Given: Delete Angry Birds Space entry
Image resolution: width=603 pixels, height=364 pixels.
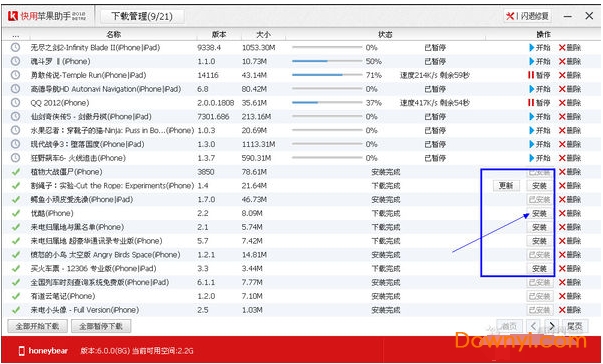Looking at the screenshot, I should (x=570, y=255).
